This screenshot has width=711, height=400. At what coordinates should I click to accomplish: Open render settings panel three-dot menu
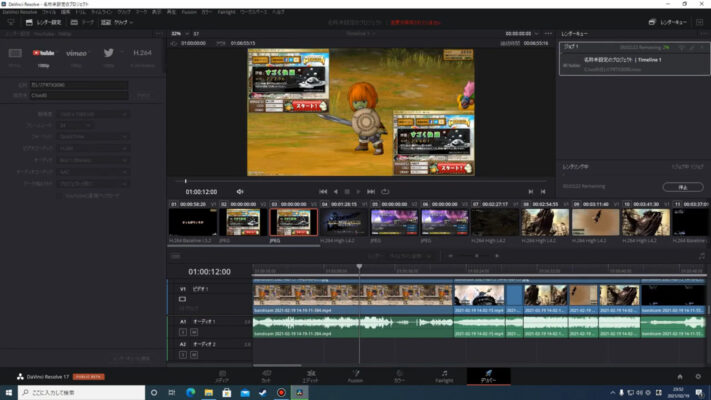point(159,34)
